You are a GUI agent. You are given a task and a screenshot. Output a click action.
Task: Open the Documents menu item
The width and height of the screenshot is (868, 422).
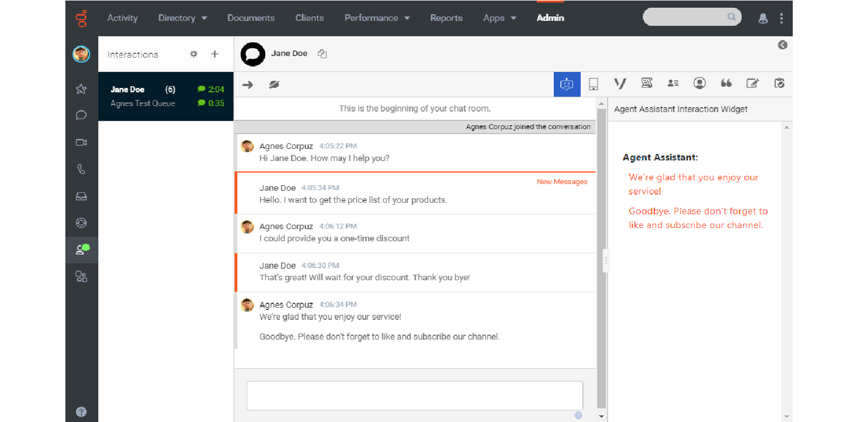[x=251, y=18]
